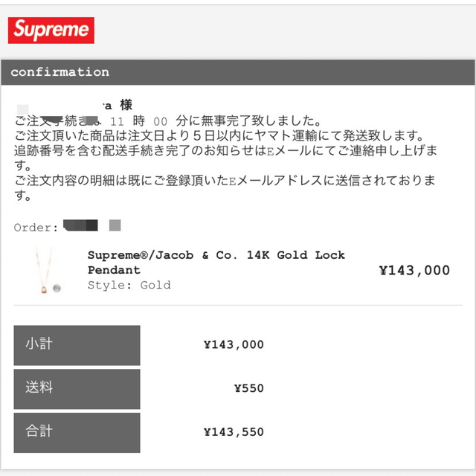The height and width of the screenshot is (476, 476).
Task: Open the gold lock pendant thumbnail
Action: 48,270
